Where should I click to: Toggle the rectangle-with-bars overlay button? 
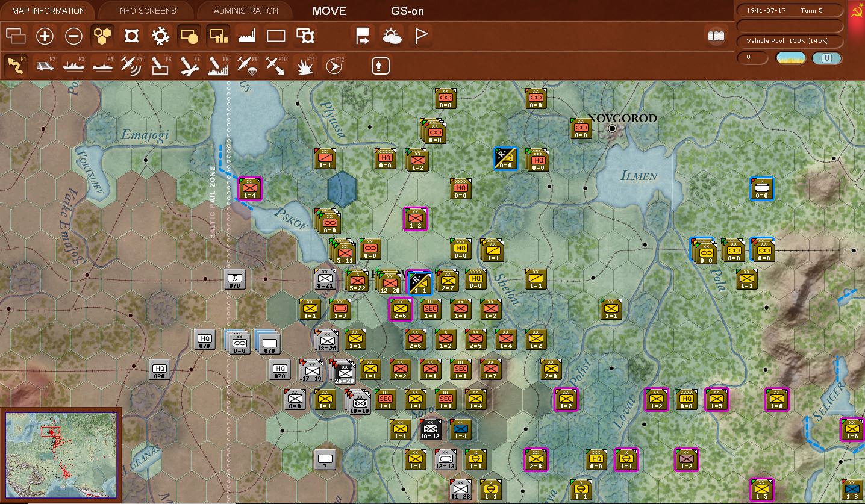[x=218, y=36]
